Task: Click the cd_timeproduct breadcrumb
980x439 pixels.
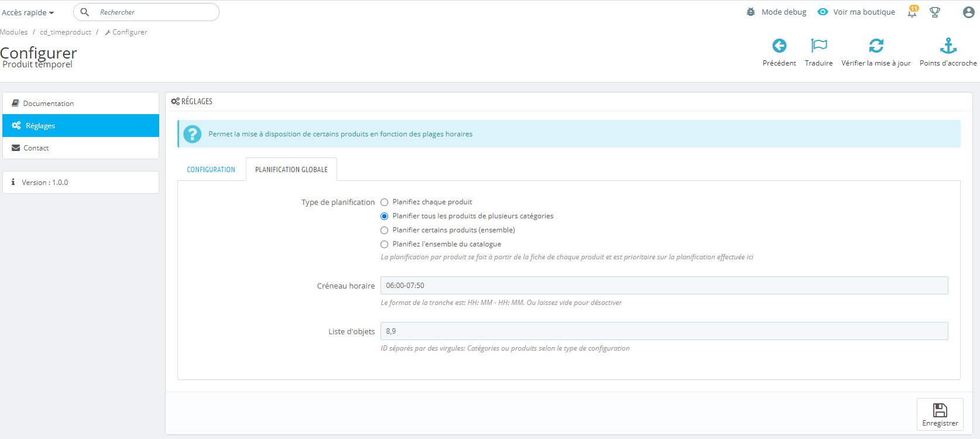Action: pyautogui.click(x=66, y=32)
